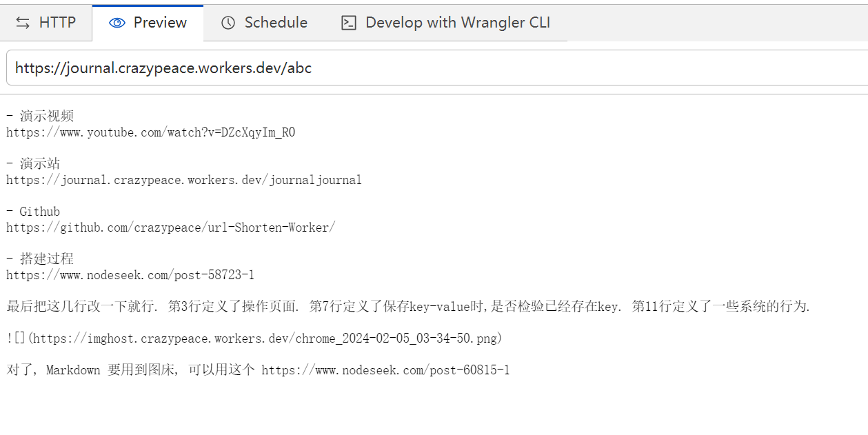
Task: Switch to the HTTP tab
Action: point(57,23)
